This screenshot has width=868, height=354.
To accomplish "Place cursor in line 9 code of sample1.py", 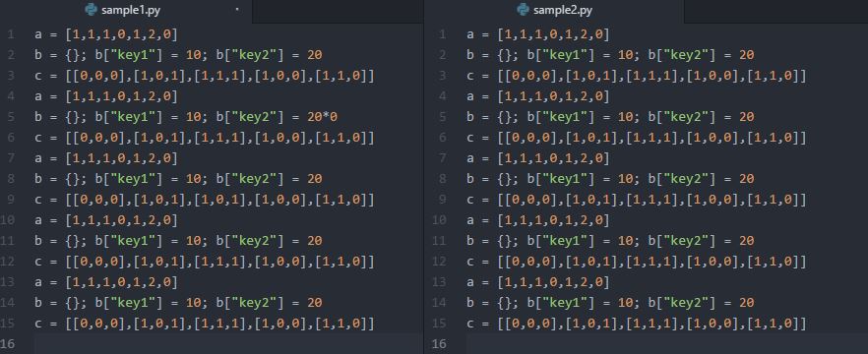I will point(205,199).
